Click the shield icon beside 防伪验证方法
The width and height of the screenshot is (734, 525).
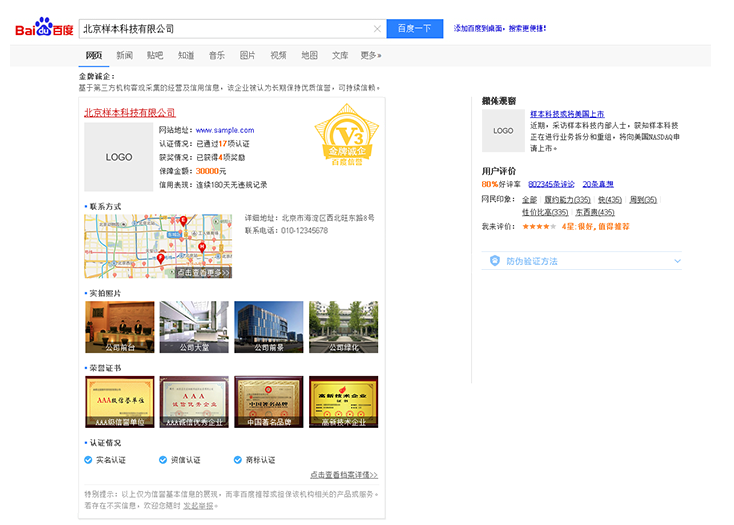click(x=494, y=261)
